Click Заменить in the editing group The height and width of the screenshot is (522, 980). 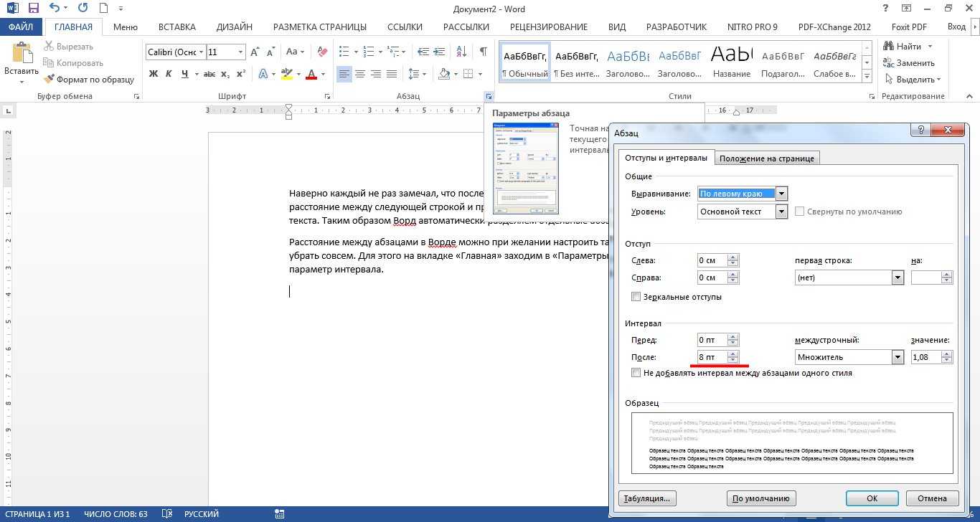click(910, 63)
